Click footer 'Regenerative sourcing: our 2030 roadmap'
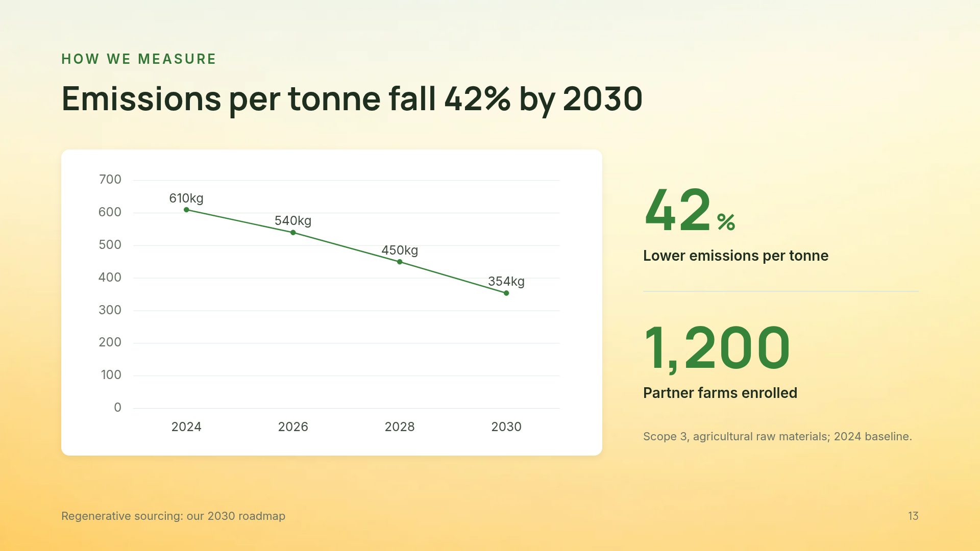The width and height of the screenshot is (980, 551). click(x=174, y=516)
